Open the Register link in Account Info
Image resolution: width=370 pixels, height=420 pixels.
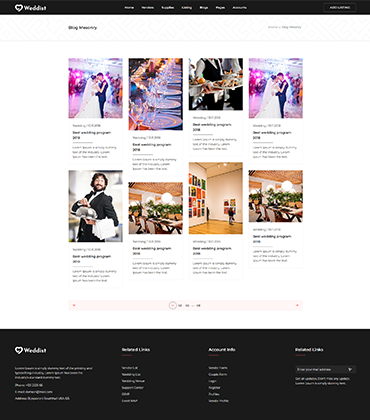214,388
